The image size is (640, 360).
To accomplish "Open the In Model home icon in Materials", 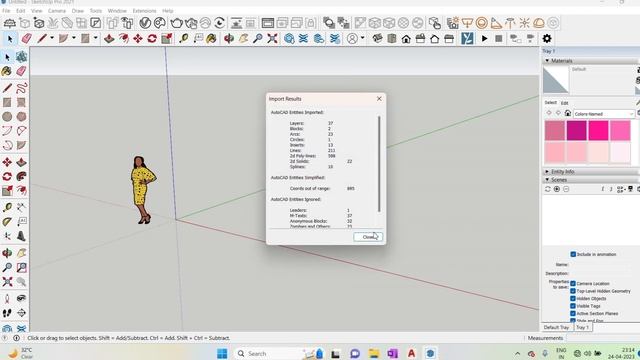I will pos(568,113).
